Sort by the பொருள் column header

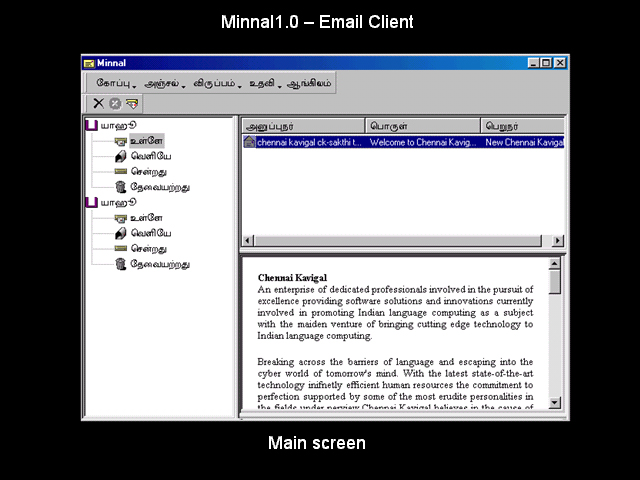coord(423,126)
